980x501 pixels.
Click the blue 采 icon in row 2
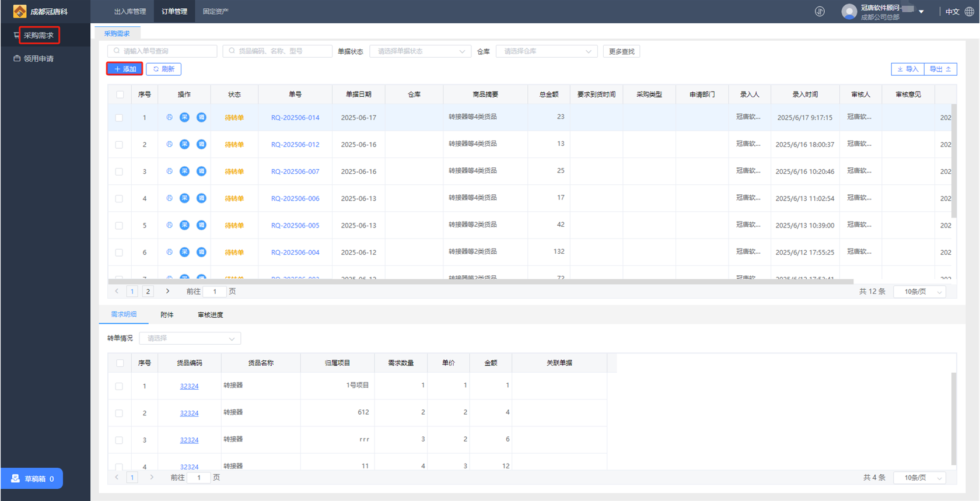(x=184, y=144)
